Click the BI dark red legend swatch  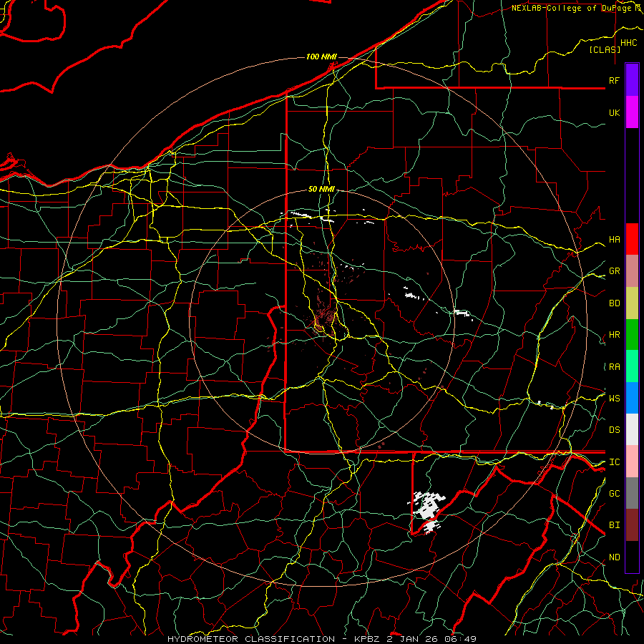[632, 525]
